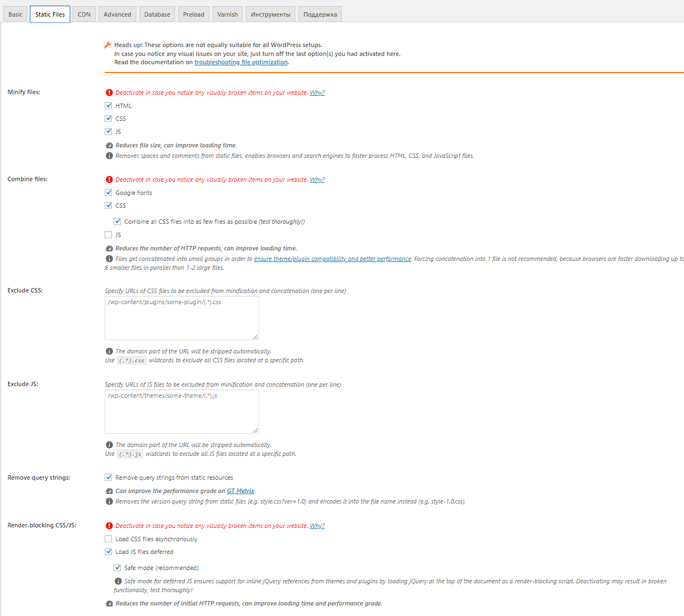Focus the Exclude JS text area
The image size is (684, 616).
click(x=182, y=412)
